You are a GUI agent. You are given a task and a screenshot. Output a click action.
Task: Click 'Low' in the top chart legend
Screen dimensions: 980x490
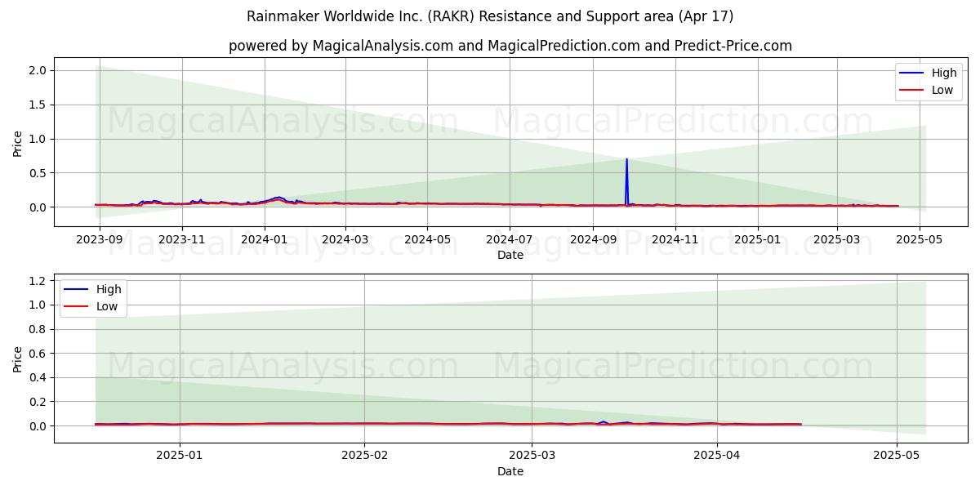pyautogui.click(x=942, y=90)
